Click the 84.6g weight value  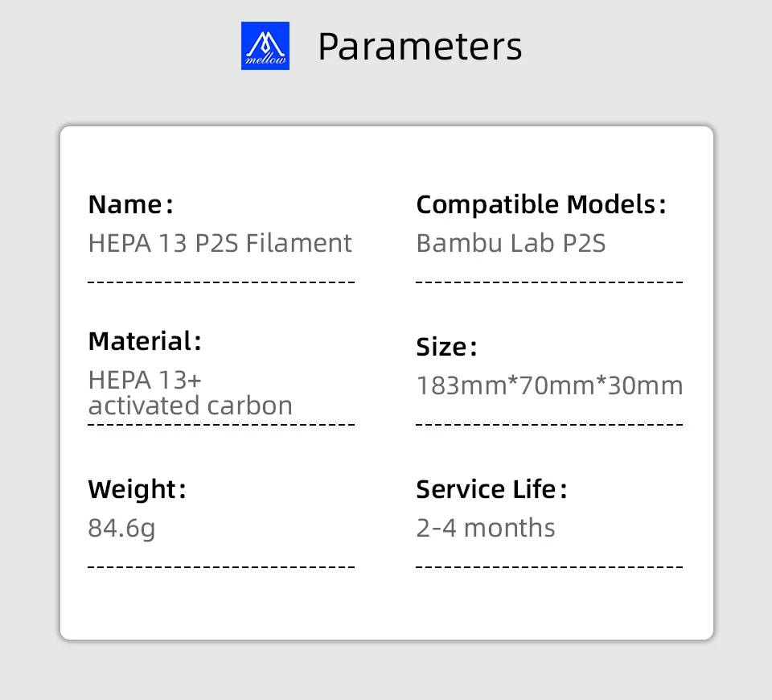(121, 529)
